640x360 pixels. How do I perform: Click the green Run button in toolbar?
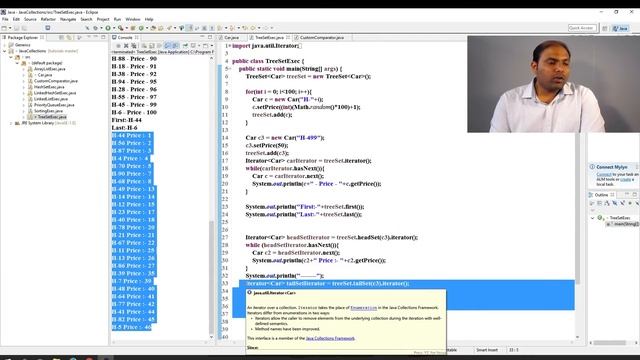[108, 28]
